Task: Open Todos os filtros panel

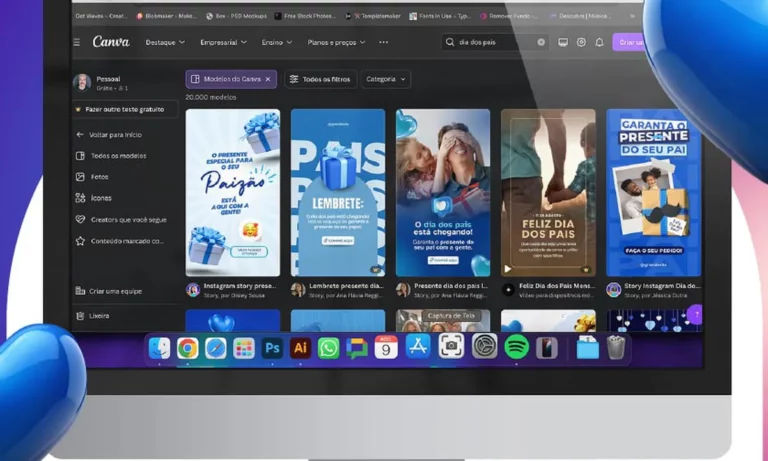Action: coord(320,79)
